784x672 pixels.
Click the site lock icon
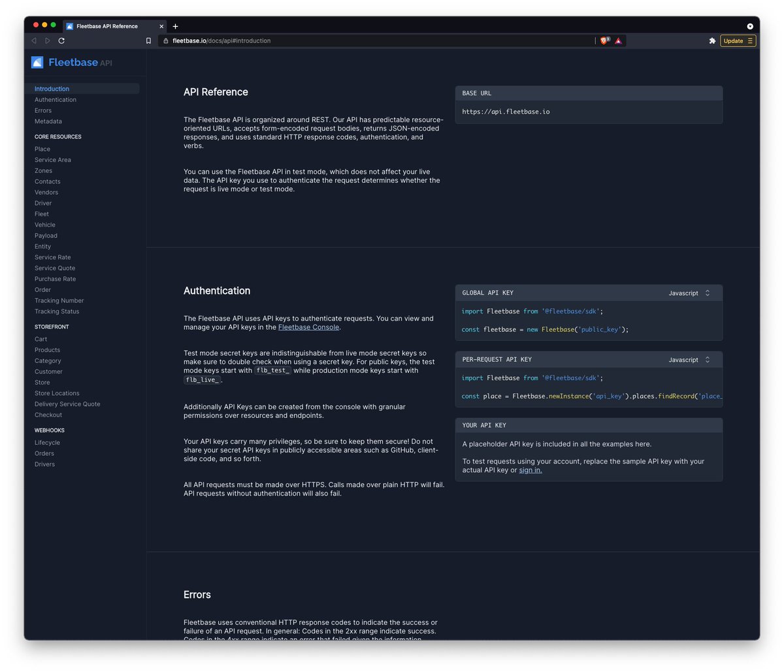click(x=166, y=40)
